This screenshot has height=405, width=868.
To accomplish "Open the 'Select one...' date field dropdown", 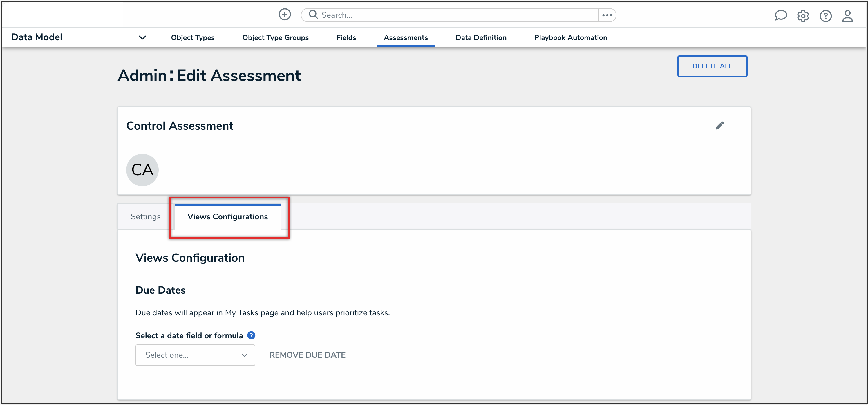I will tap(195, 355).
